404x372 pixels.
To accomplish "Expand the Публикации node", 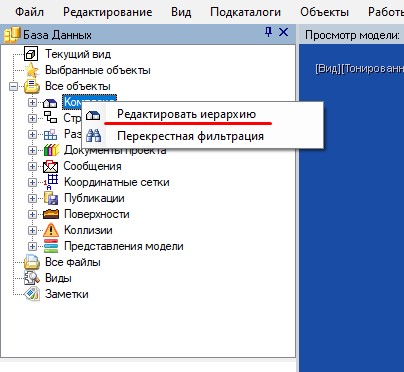I will 32,198.
